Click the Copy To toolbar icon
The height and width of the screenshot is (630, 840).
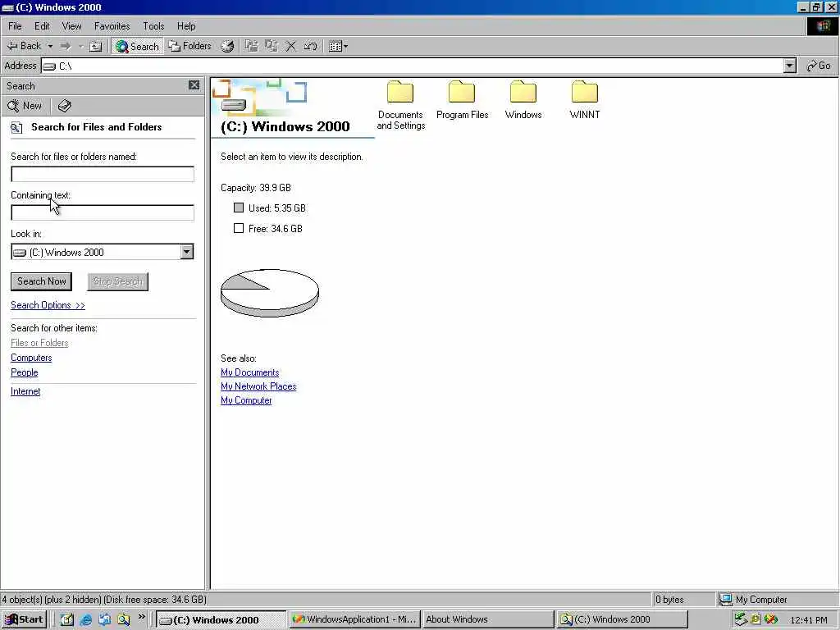tap(272, 46)
